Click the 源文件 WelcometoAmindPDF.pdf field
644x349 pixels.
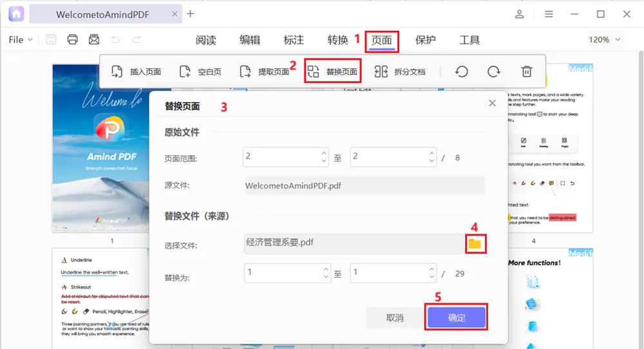pos(365,185)
